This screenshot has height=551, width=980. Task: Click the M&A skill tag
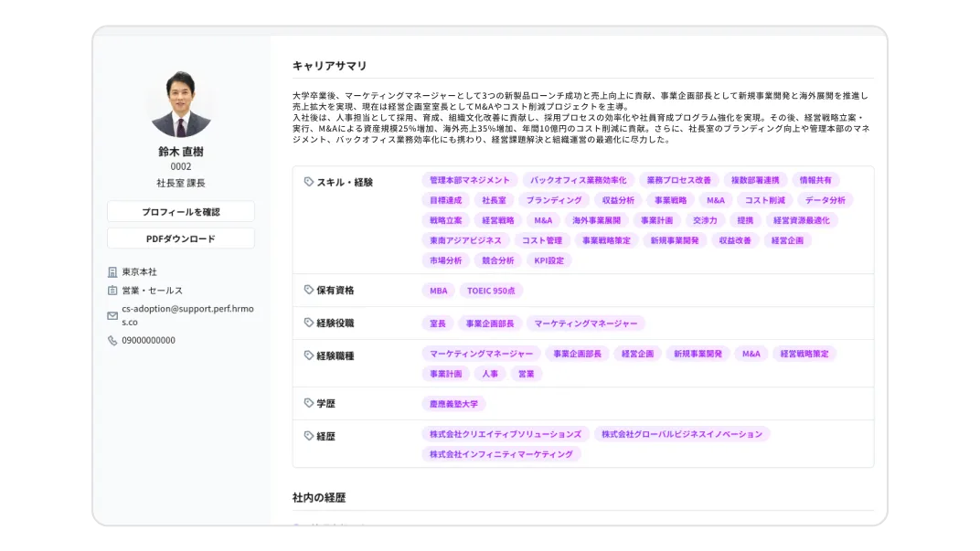545,220
